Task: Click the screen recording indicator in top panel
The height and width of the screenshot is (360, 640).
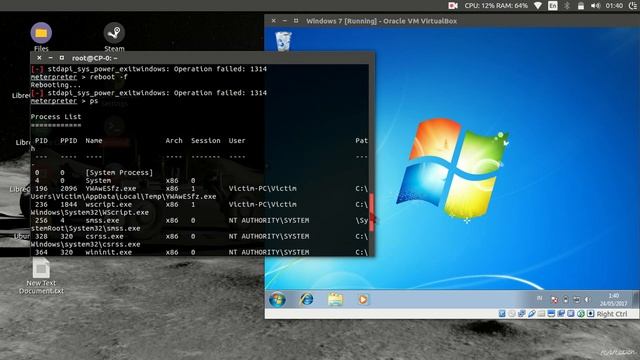Action: 453,5
